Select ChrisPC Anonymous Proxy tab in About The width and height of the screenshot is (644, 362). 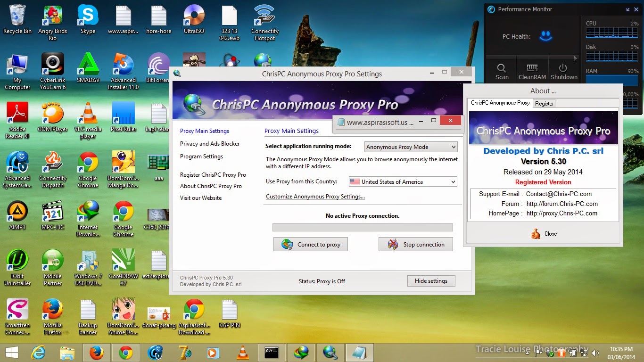[500, 103]
